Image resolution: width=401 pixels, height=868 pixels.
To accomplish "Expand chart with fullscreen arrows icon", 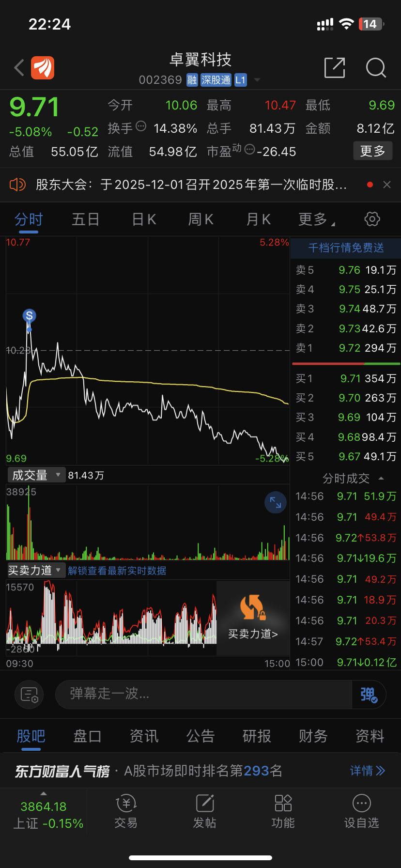I will [276, 502].
